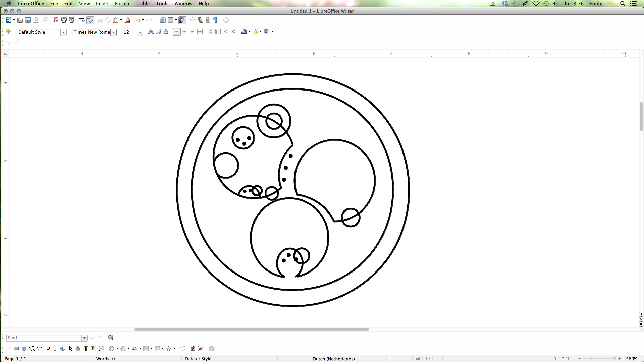This screenshot has width=644, height=362.
Task: Click the Italic formatting icon
Action: [158, 32]
